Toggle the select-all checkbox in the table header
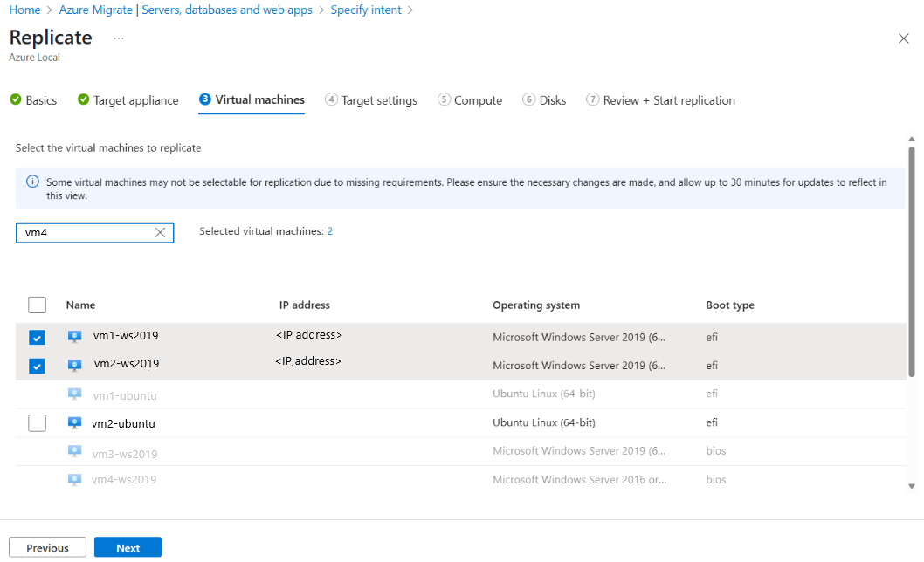This screenshot has width=924, height=562. click(x=37, y=305)
